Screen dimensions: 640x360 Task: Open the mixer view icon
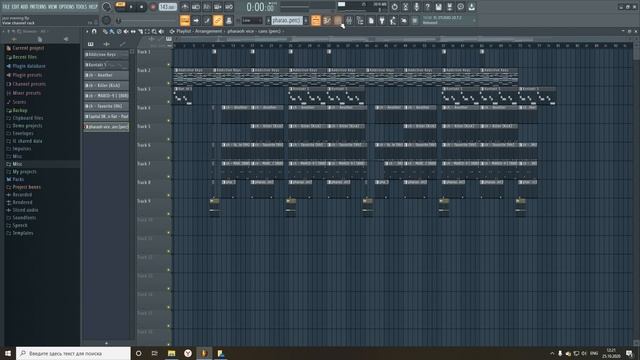click(349, 20)
